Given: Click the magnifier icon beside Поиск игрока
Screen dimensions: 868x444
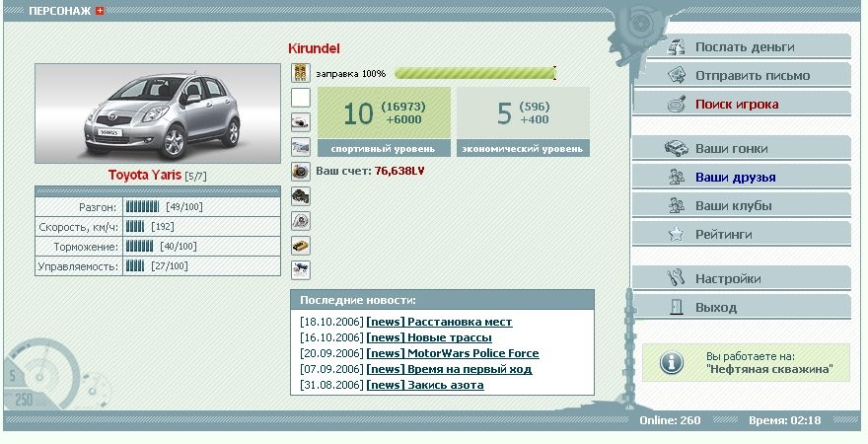Looking at the screenshot, I should (676, 104).
